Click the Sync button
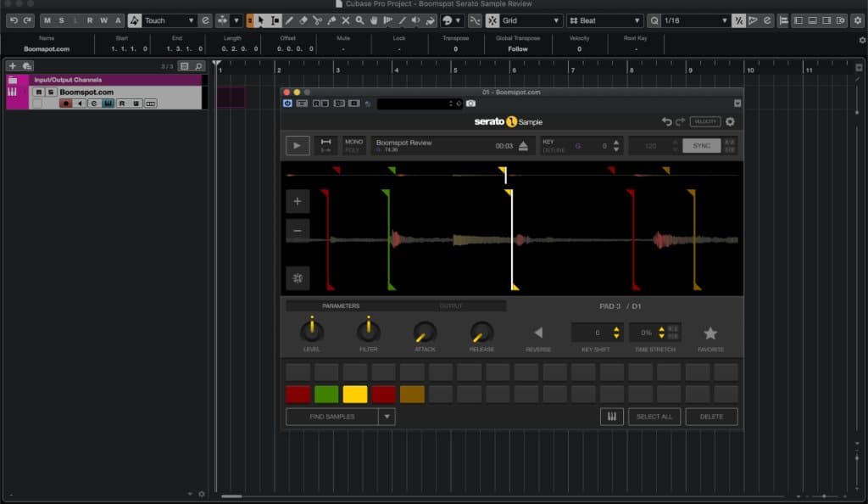This screenshot has height=504, width=868. point(701,146)
